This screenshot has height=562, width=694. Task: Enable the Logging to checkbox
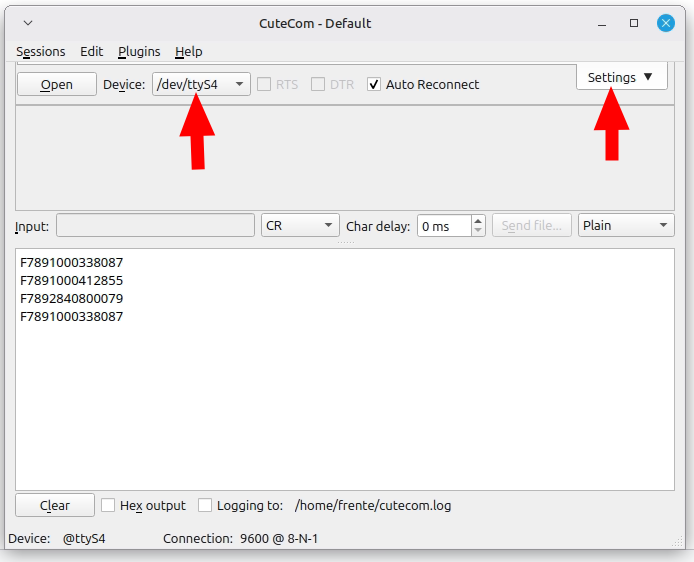[x=204, y=505]
